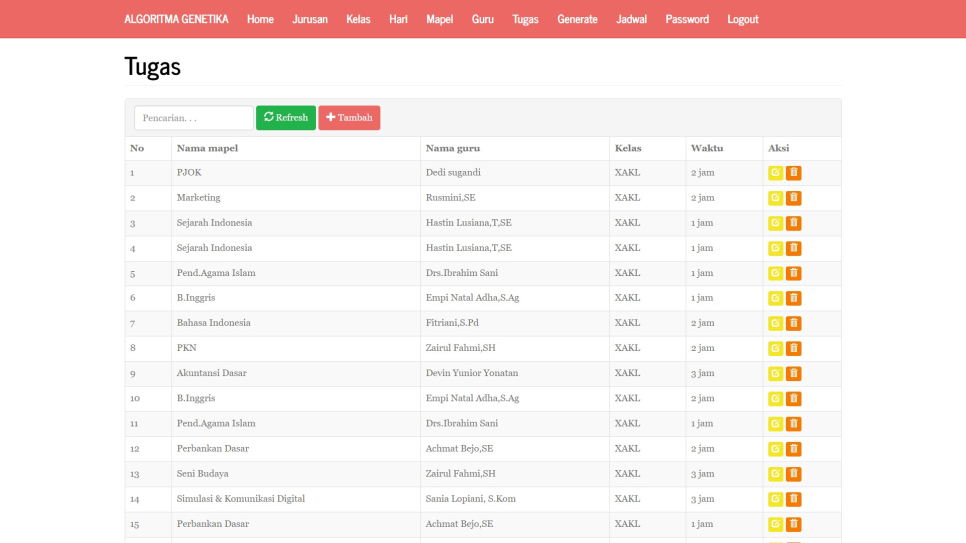Delete row 5 Pend.Agama Islam
This screenshot has height=543, width=966.
(793, 273)
